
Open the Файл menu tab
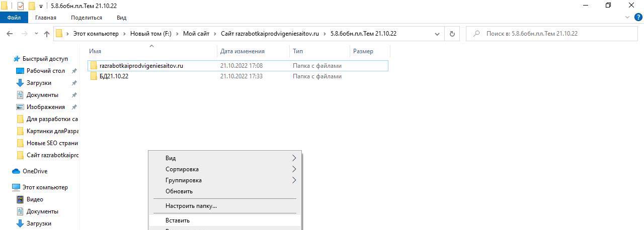click(x=14, y=18)
